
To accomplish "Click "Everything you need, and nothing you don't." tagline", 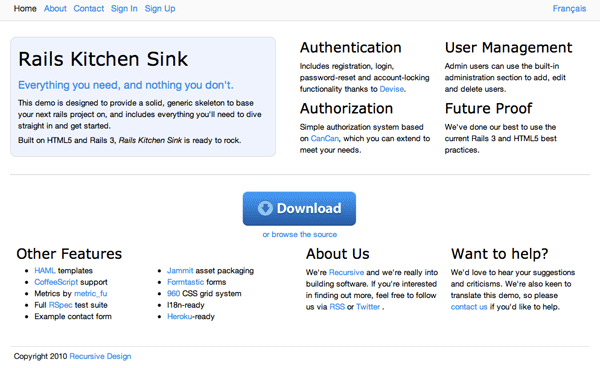I will click(x=126, y=85).
